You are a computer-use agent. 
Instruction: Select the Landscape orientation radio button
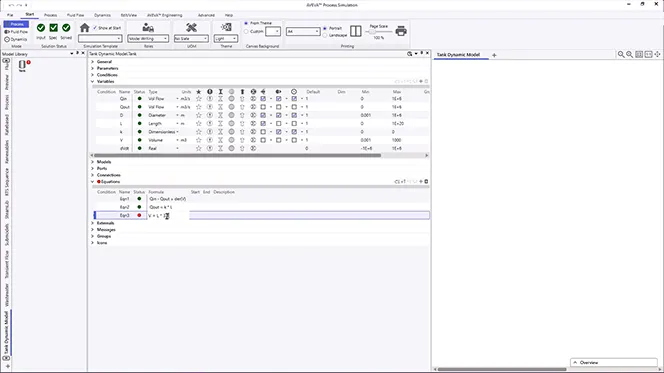[x=325, y=35]
